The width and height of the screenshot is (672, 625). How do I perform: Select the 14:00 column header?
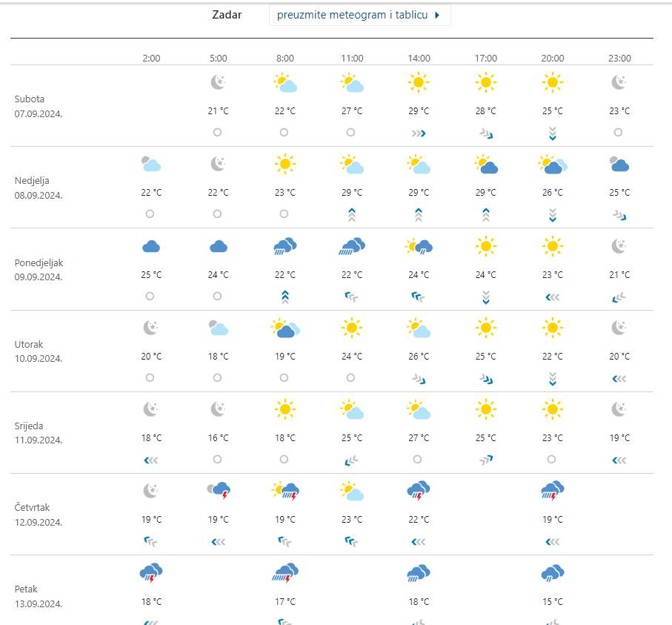tap(419, 58)
